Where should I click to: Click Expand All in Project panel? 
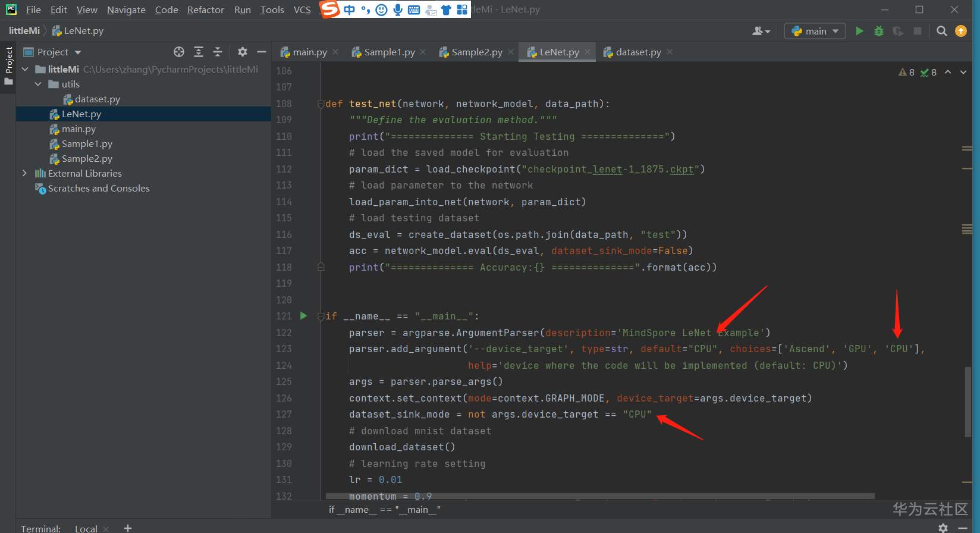[x=199, y=52]
